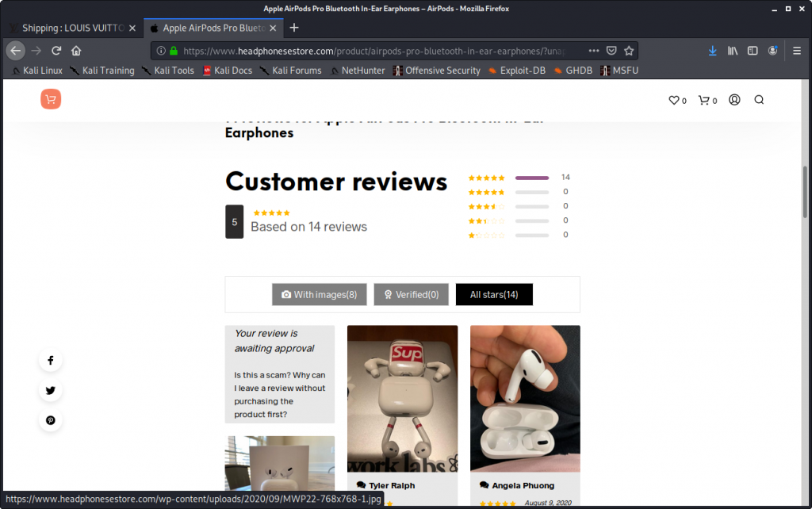The width and height of the screenshot is (812, 509).
Task: Share the product on Twitter
Action: pos(50,390)
